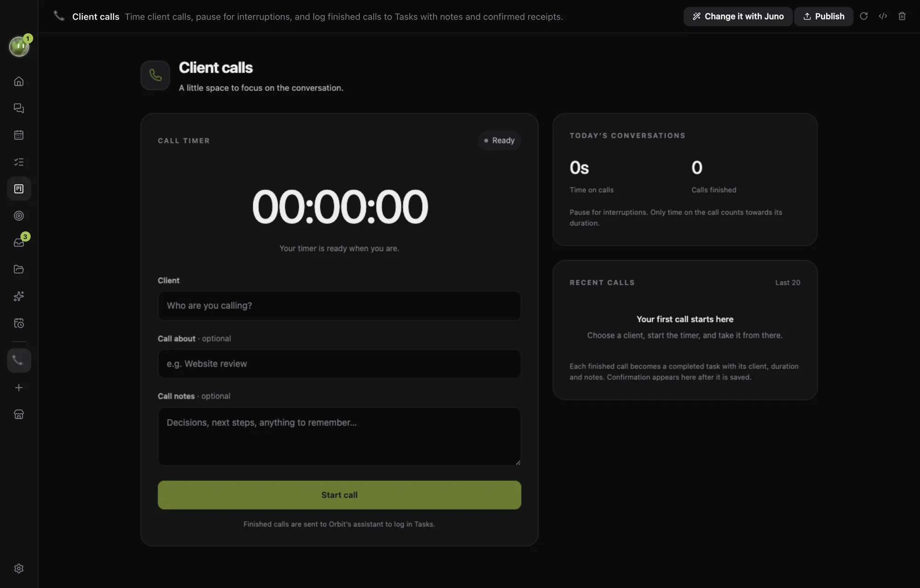Open the inbox icon with badge 3
Viewport: 920px width, 588px height.
(x=19, y=242)
